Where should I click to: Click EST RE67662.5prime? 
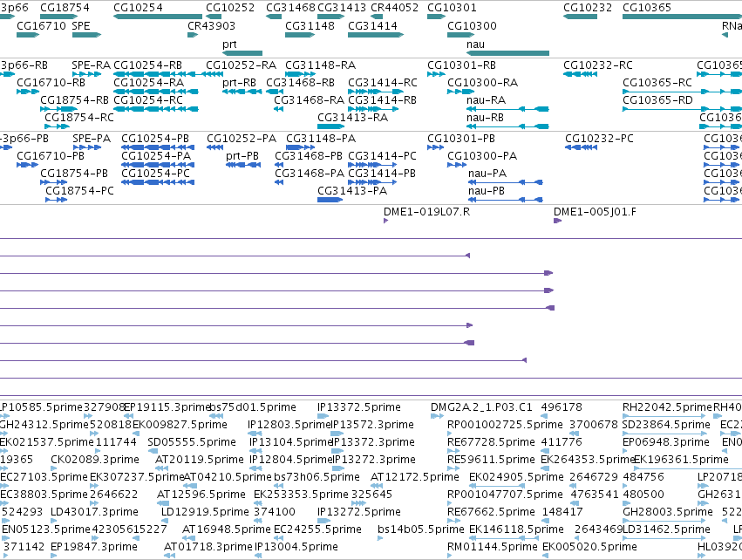[491, 512]
